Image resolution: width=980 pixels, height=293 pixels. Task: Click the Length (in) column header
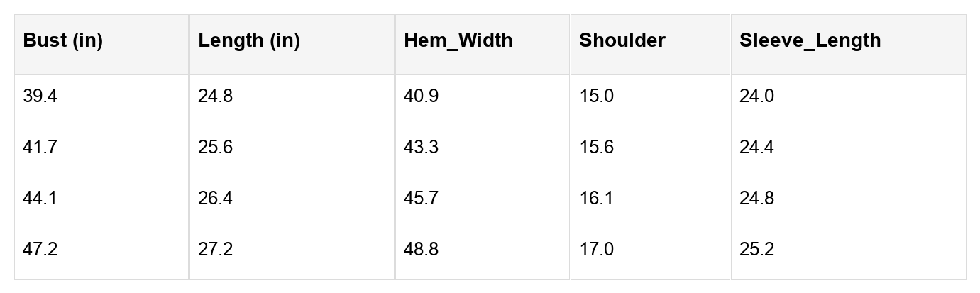(x=249, y=41)
